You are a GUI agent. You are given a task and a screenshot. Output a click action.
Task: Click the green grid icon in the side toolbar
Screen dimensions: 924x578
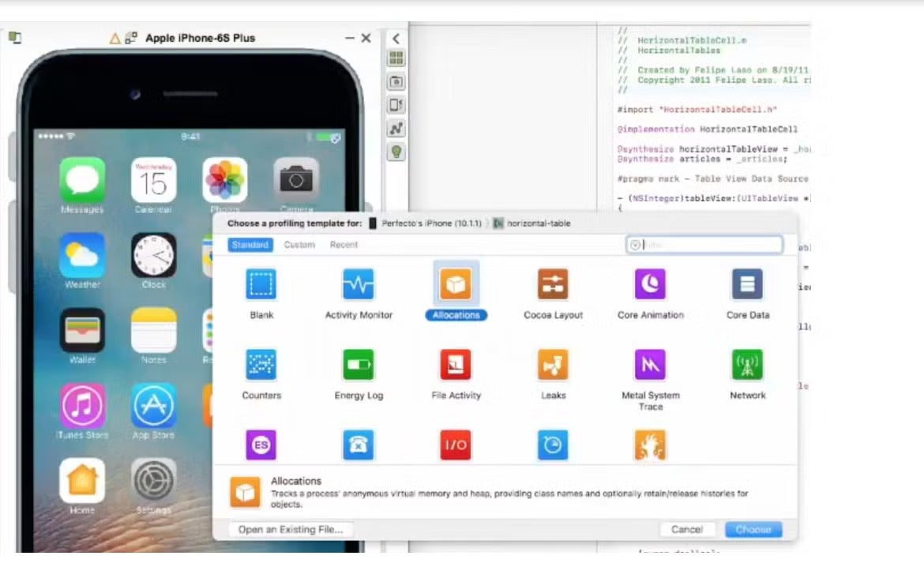pyautogui.click(x=396, y=58)
